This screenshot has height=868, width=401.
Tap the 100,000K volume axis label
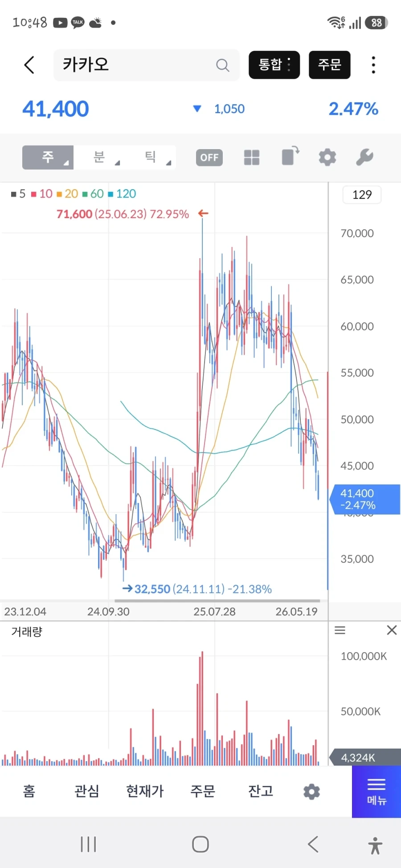[364, 656]
